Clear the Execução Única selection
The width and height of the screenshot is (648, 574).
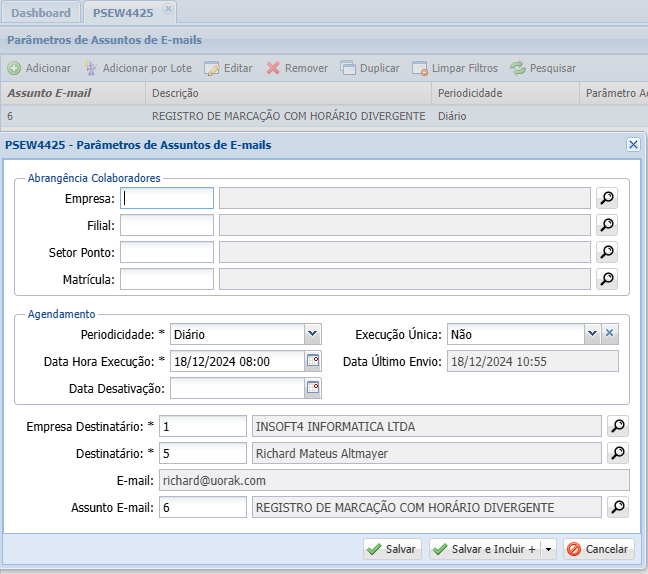tap(610, 334)
